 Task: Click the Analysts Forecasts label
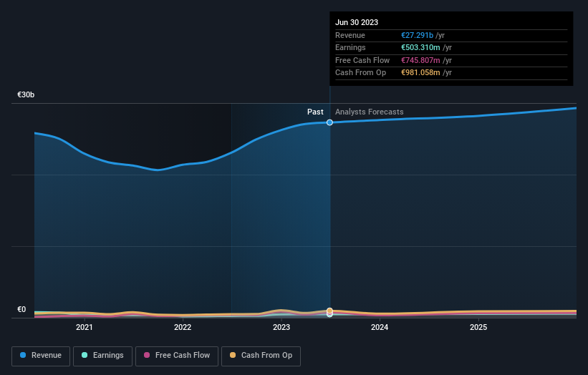click(370, 112)
